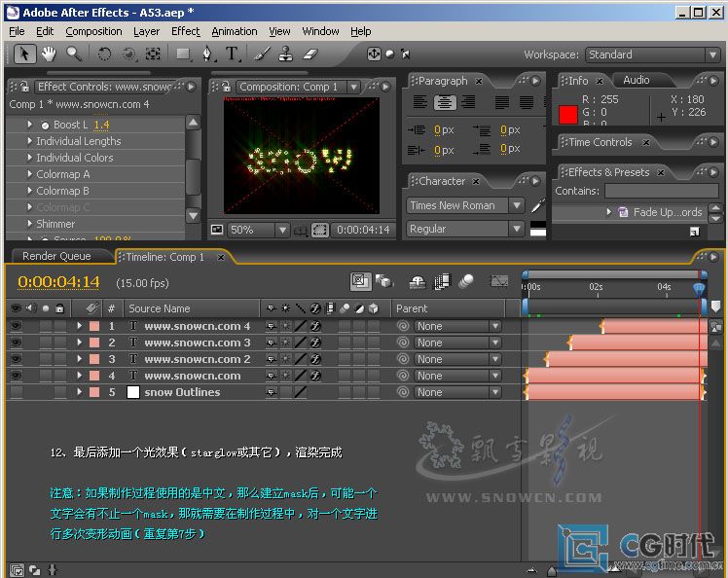The width and height of the screenshot is (728, 578).
Task: Click the current time 0:00:04:14 display
Action: pos(58,282)
